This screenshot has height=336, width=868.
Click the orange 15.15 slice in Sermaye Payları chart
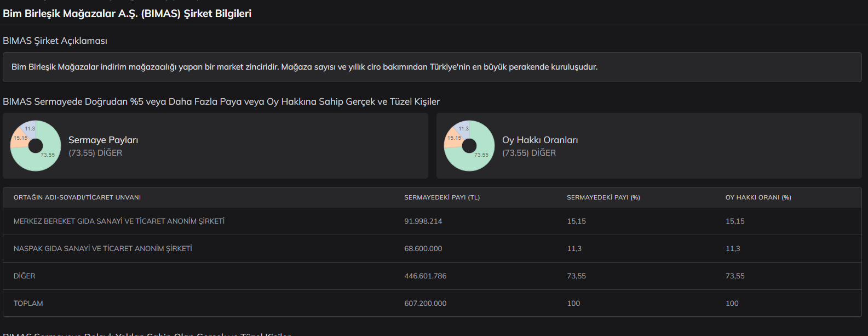(19, 139)
